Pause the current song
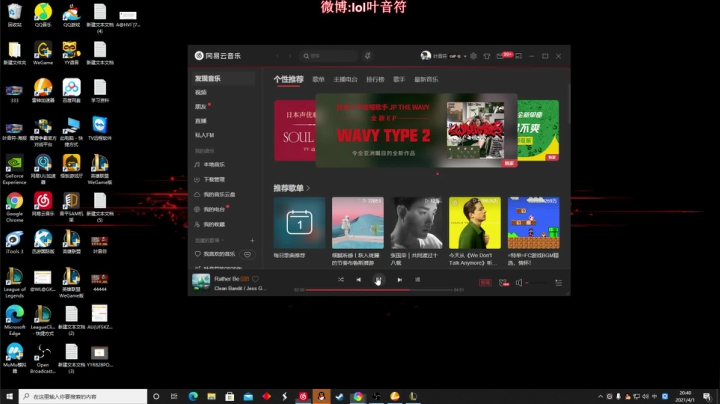This screenshot has height=404, width=720. 378,280
